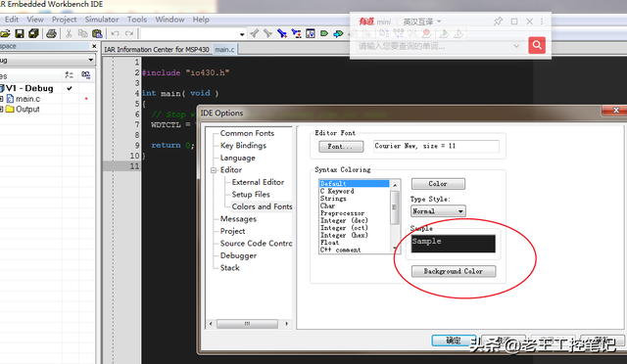This screenshot has height=364, width=627.
Task: Toggle bookmark with green flag icon
Action: 324,33
